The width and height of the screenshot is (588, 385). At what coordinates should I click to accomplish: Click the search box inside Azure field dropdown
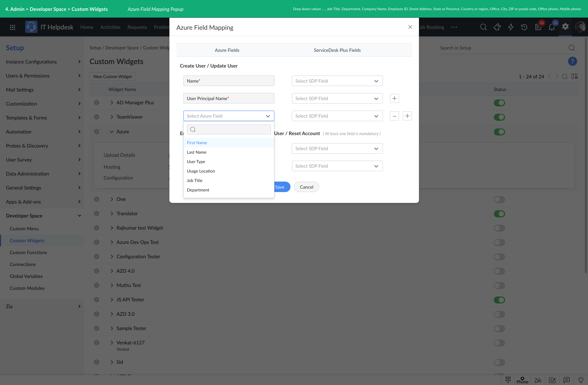point(229,129)
